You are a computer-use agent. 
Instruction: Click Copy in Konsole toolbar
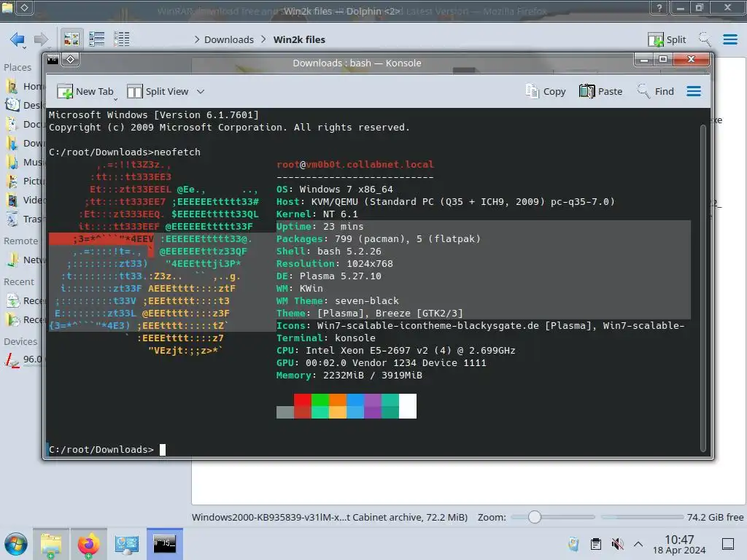[x=546, y=91]
